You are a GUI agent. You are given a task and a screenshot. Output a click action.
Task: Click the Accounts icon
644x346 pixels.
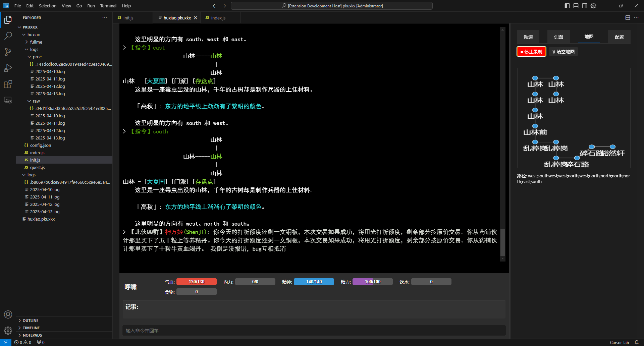[x=8, y=314]
